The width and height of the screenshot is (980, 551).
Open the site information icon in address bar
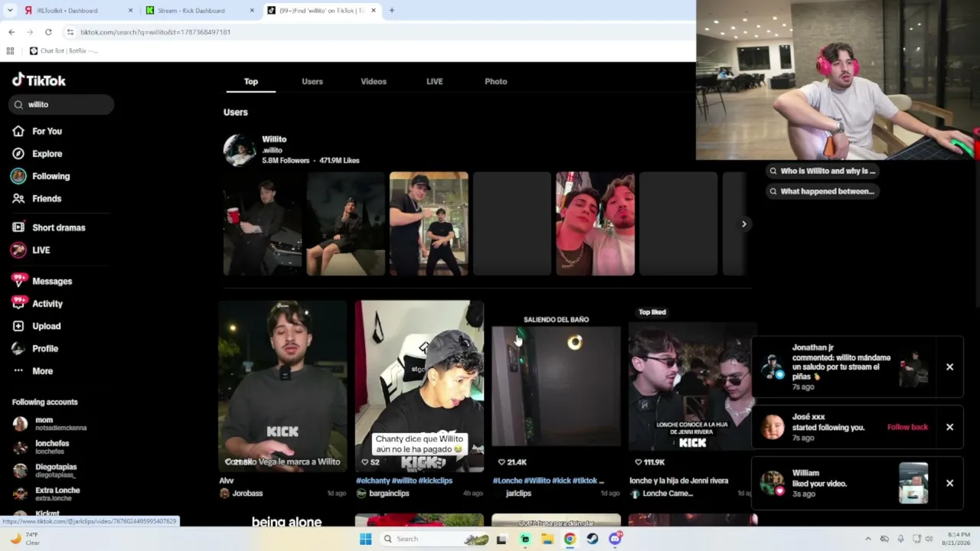pyautogui.click(x=70, y=32)
